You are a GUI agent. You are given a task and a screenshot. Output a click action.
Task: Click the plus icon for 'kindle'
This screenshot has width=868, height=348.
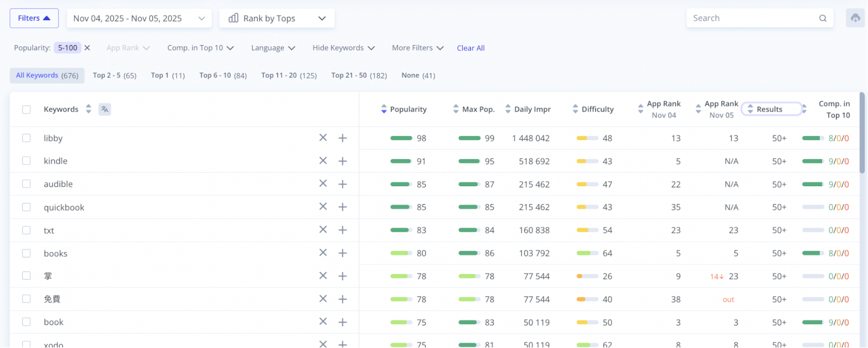pyautogui.click(x=342, y=161)
